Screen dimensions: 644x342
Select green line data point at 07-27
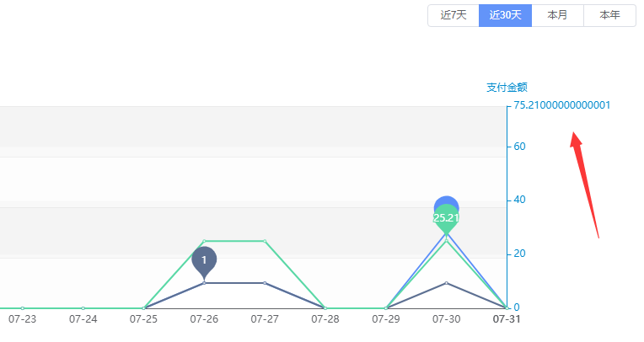click(x=265, y=241)
